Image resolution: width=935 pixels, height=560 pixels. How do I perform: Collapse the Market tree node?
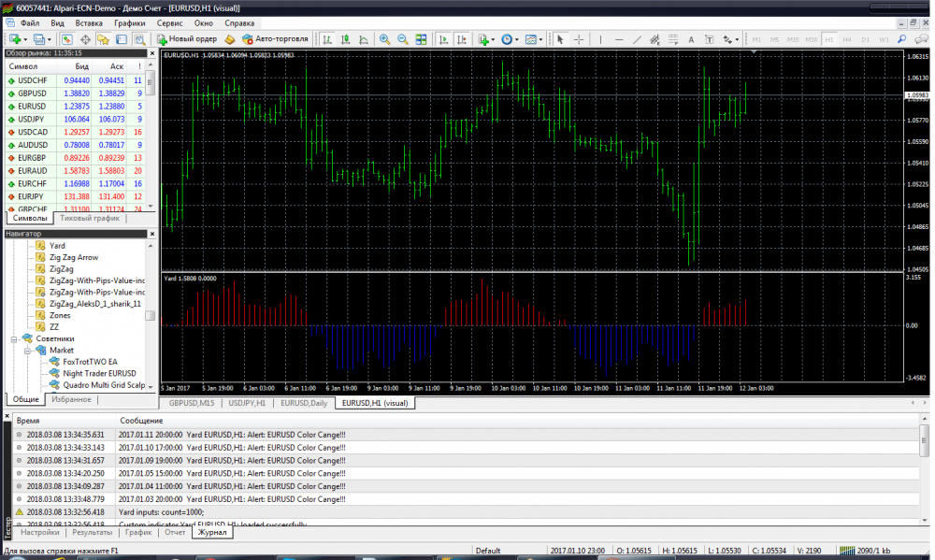(28, 350)
